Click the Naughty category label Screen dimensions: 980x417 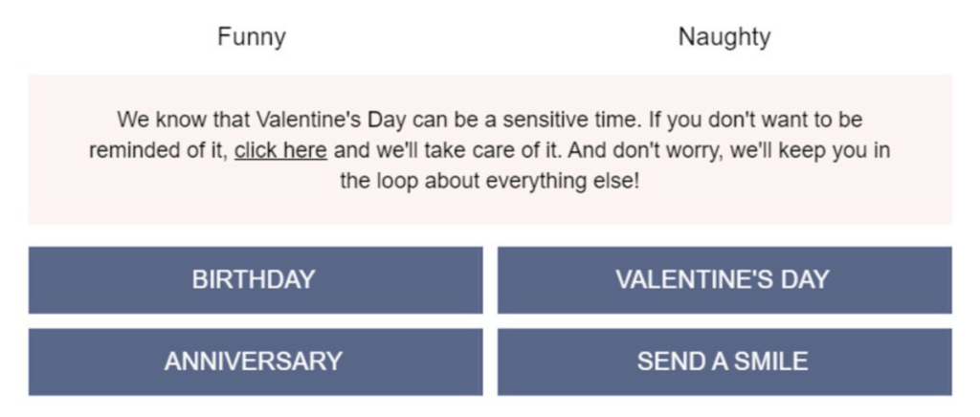724,37
